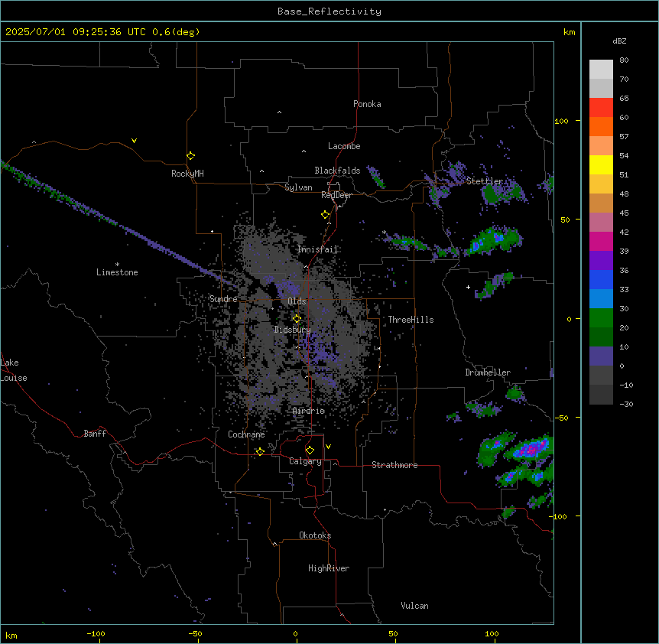Select the white asterisk marker east of Innisfail

tap(384, 233)
